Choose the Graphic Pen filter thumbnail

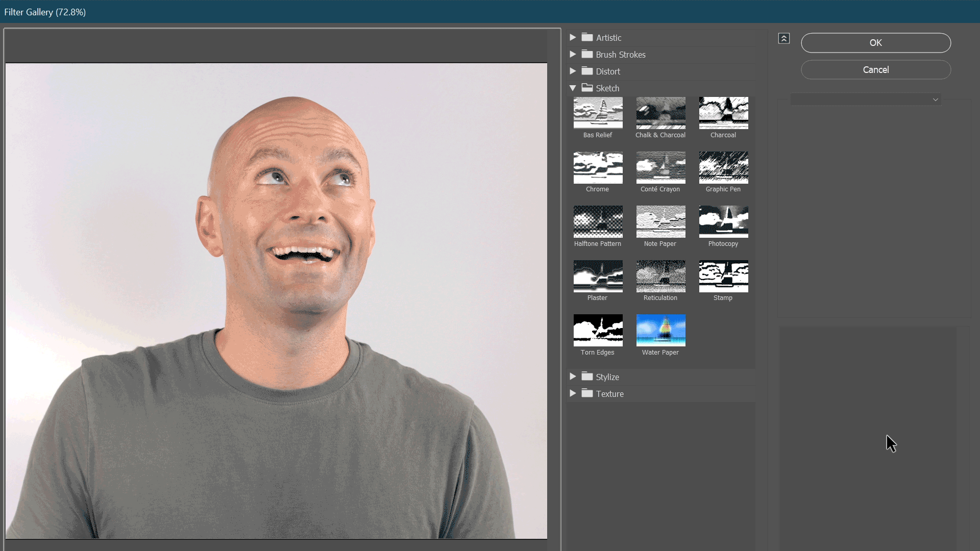[x=723, y=167]
